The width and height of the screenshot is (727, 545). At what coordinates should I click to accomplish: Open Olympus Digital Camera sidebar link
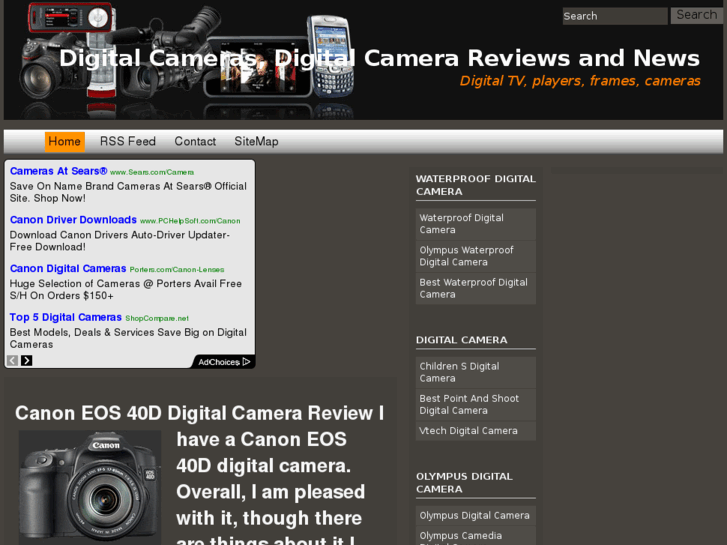(476, 516)
